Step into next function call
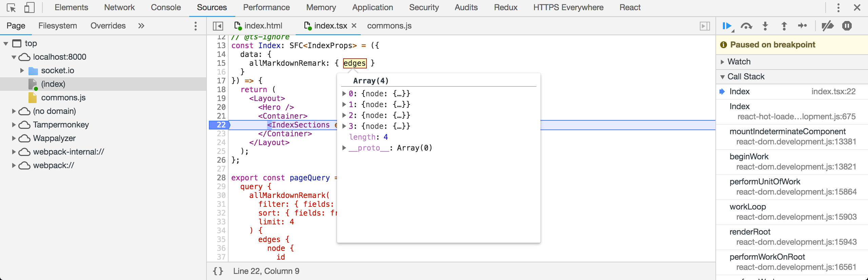 (765, 26)
